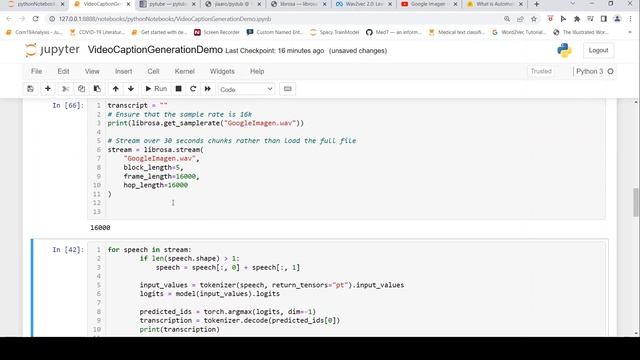
Task: Click the Jupyter logo
Action: click(x=52, y=50)
